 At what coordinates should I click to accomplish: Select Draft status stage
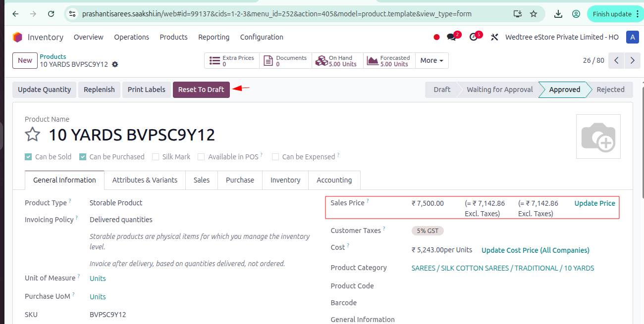click(x=441, y=90)
